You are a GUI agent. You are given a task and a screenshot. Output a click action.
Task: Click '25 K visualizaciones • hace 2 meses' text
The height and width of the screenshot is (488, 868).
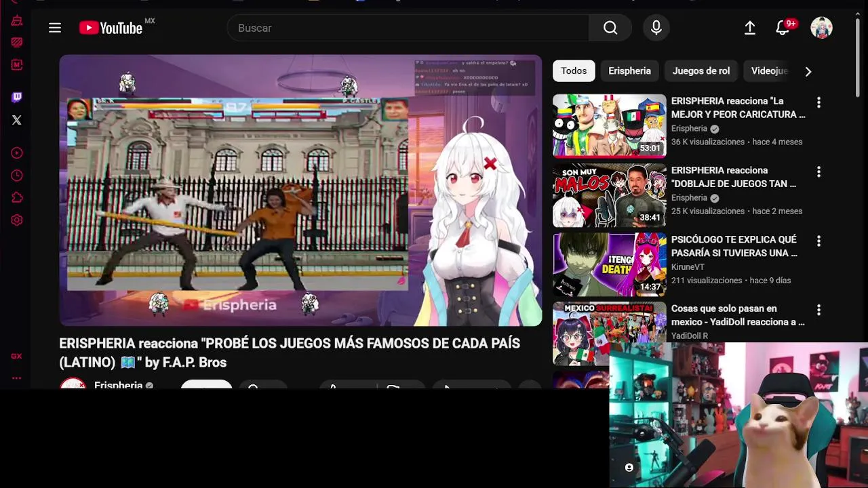click(x=736, y=211)
